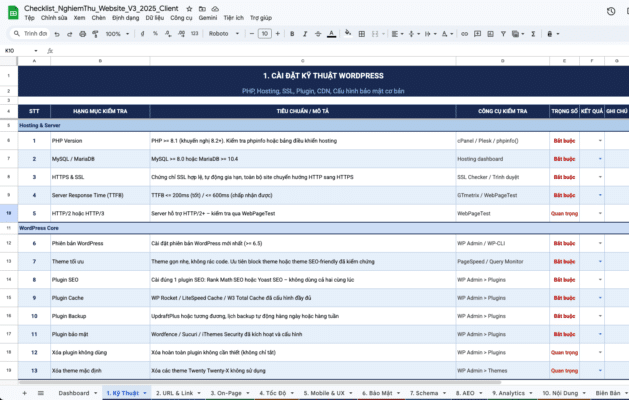This screenshot has height=400, width=629.
Task: Click the cloud save status icon
Action: point(215,8)
